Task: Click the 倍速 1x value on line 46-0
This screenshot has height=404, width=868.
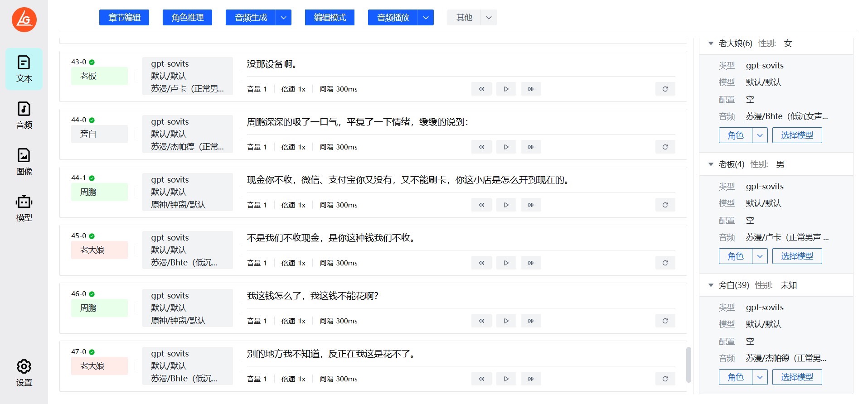Action: (x=293, y=321)
